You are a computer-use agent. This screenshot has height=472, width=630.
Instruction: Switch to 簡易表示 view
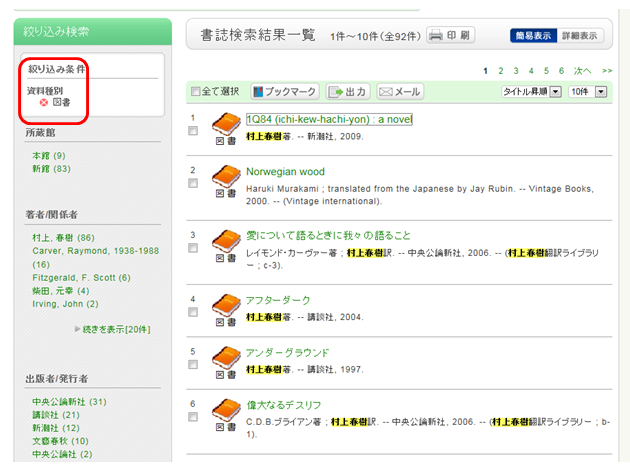(x=533, y=36)
